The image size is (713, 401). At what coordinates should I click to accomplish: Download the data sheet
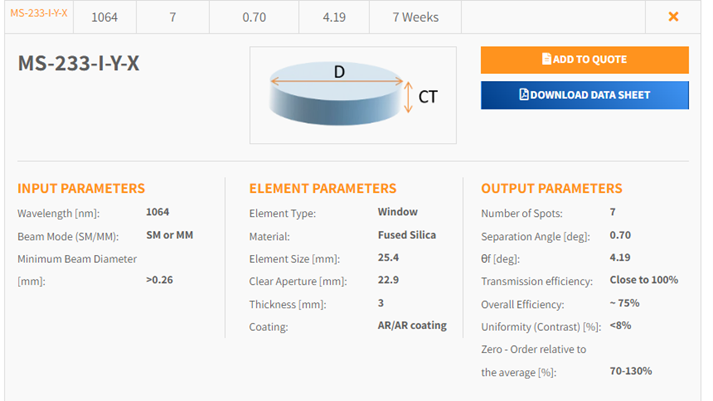tap(584, 95)
